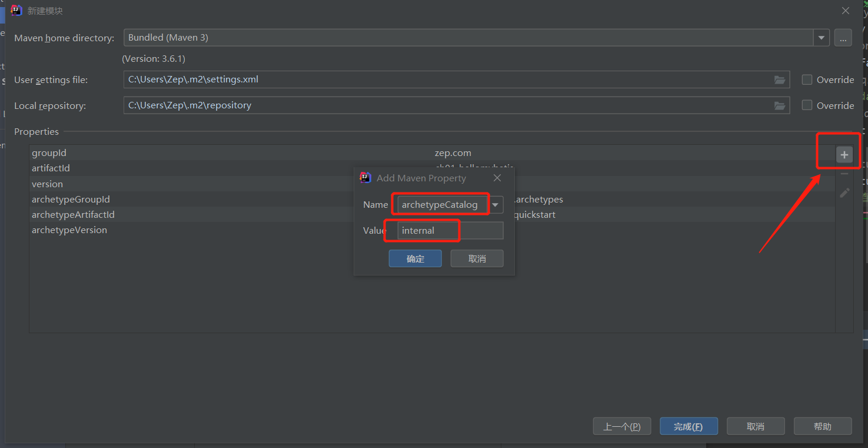This screenshot has width=868, height=448.
Task: Click the Local repository path field
Action: pos(456,105)
